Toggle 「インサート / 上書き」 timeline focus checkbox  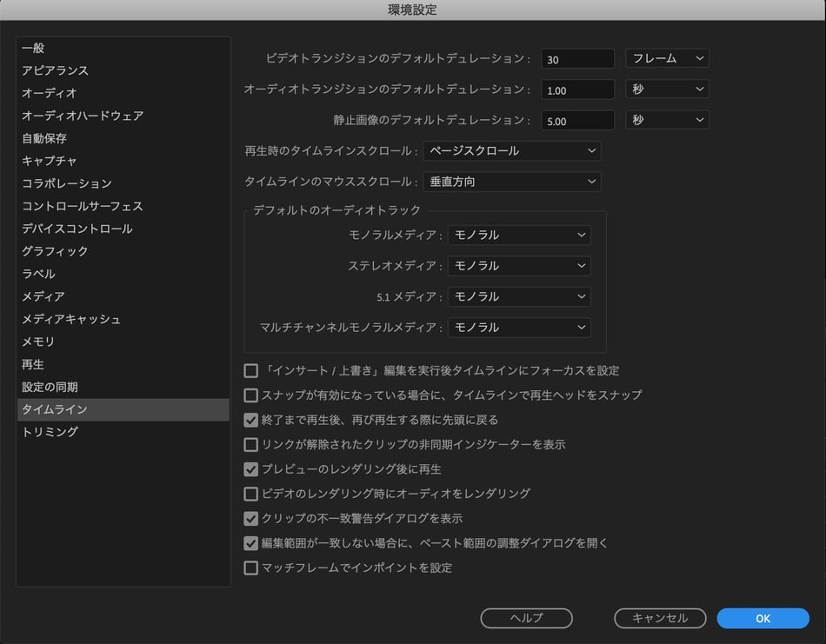tap(251, 371)
